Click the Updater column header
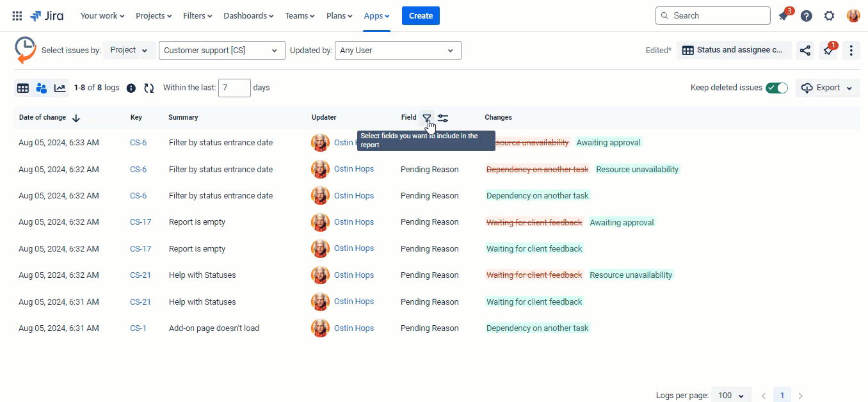Viewport: 868px width, 402px height. [x=324, y=118]
